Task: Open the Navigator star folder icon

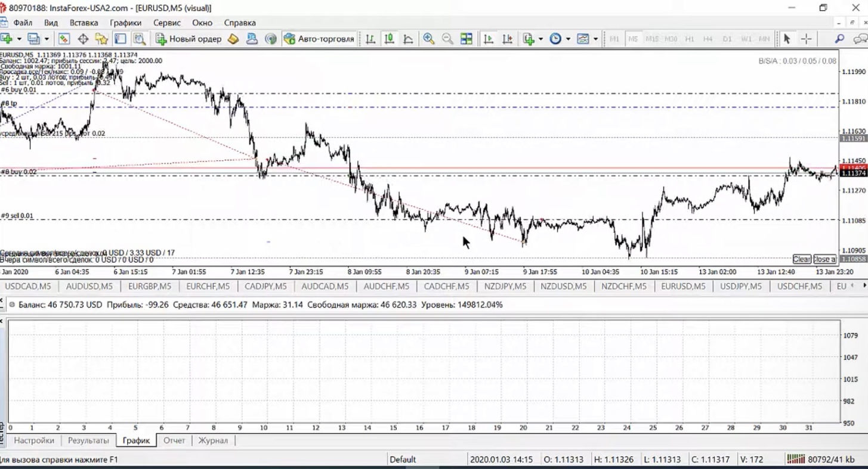Action: pyautogui.click(x=101, y=39)
